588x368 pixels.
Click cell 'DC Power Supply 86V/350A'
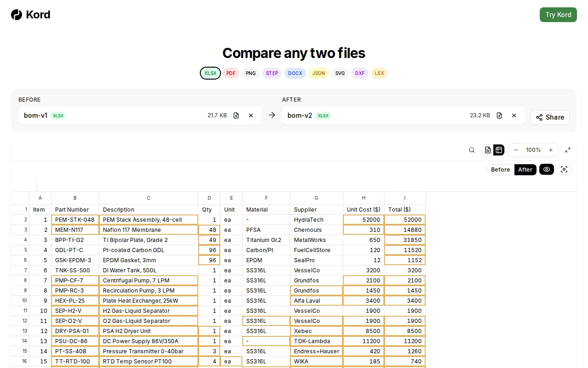pyautogui.click(x=148, y=341)
